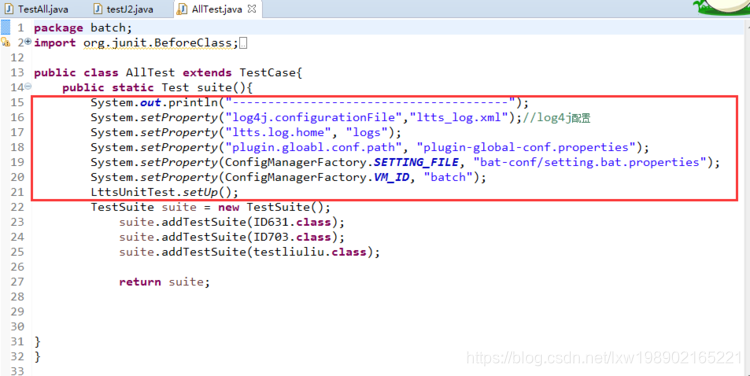This screenshot has height=376, width=750.
Task: Click line number 33 in the gutter
Action: point(17,371)
